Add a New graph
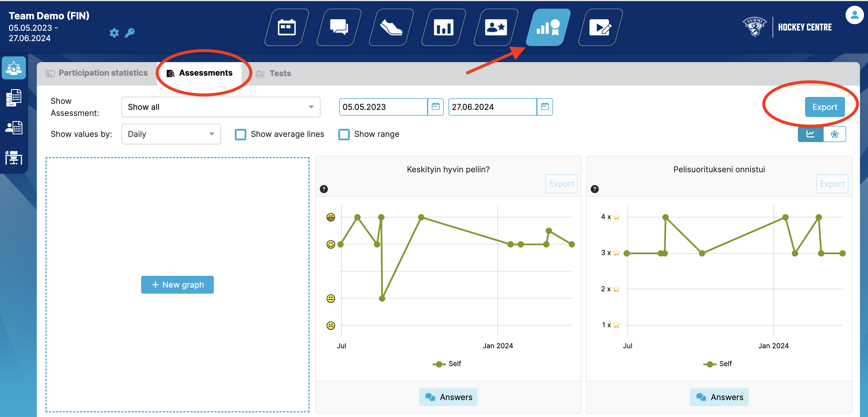Screen dimensions: 868x417 coord(177,284)
